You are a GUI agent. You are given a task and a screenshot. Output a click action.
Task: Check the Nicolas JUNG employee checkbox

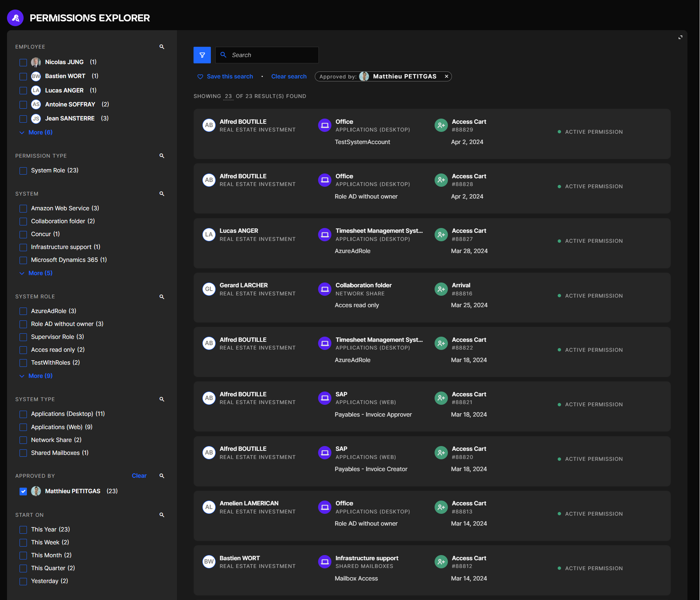23,62
